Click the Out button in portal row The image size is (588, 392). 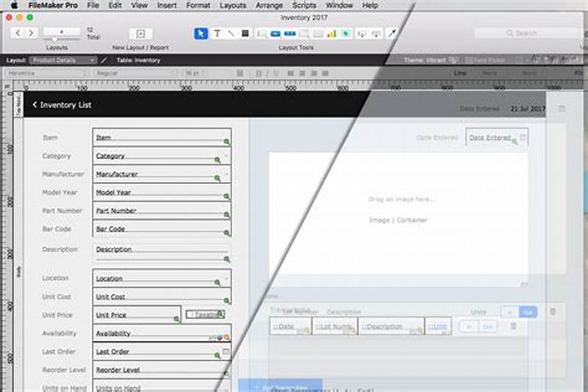click(487, 327)
